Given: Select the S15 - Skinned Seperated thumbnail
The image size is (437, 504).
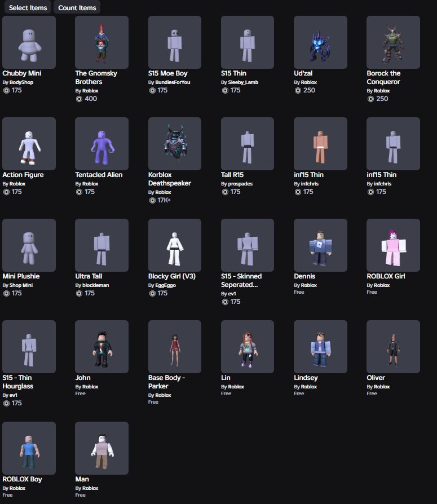Looking at the screenshot, I should pos(248,245).
